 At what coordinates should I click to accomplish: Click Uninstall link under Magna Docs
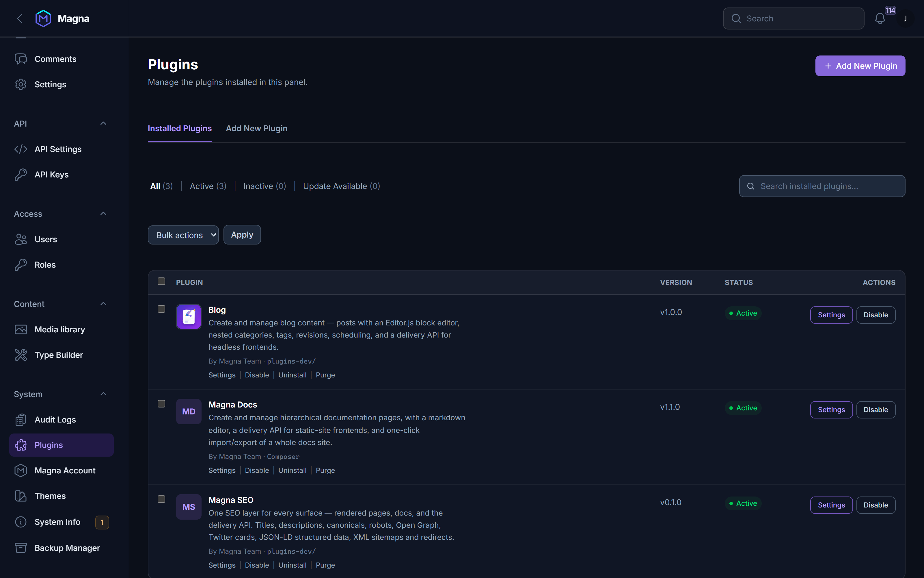click(292, 470)
